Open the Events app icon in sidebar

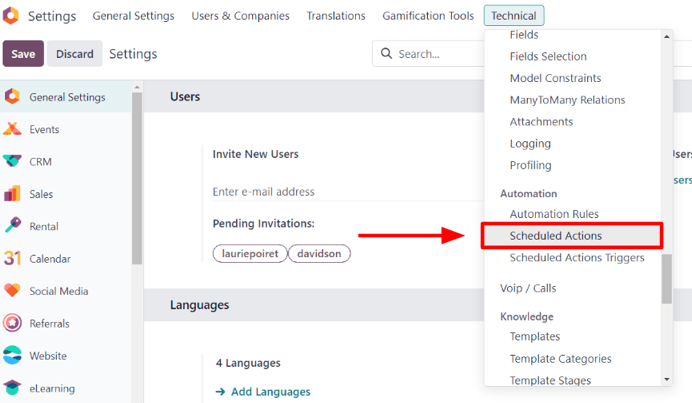[12, 129]
